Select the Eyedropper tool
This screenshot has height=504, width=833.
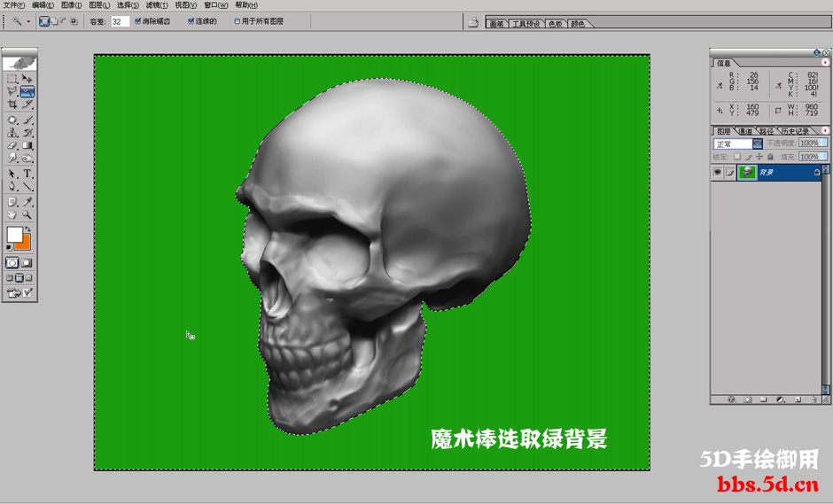(x=27, y=202)
